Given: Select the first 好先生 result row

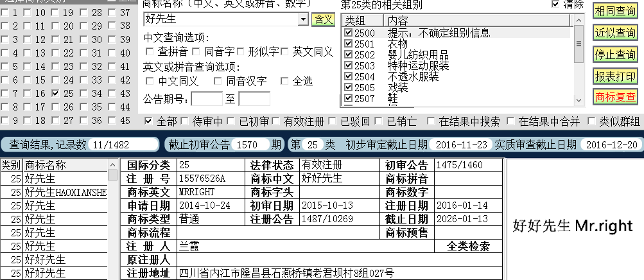Looking at the screenshot, I should pos(65,179).
